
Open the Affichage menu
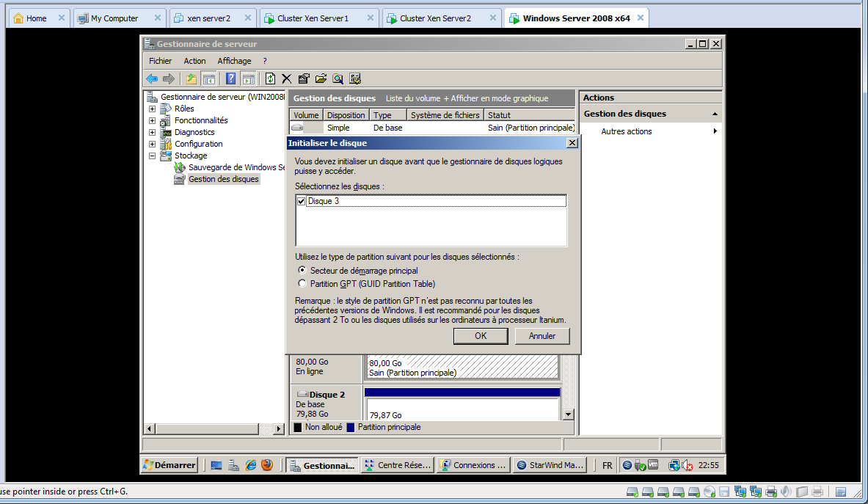tap(234, 61)
